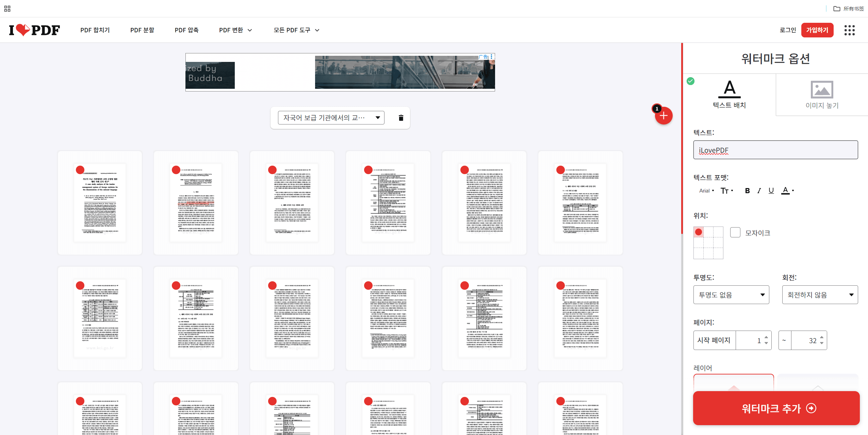
Task: Select top-right watermark position cell
Action: click(718, 232)
